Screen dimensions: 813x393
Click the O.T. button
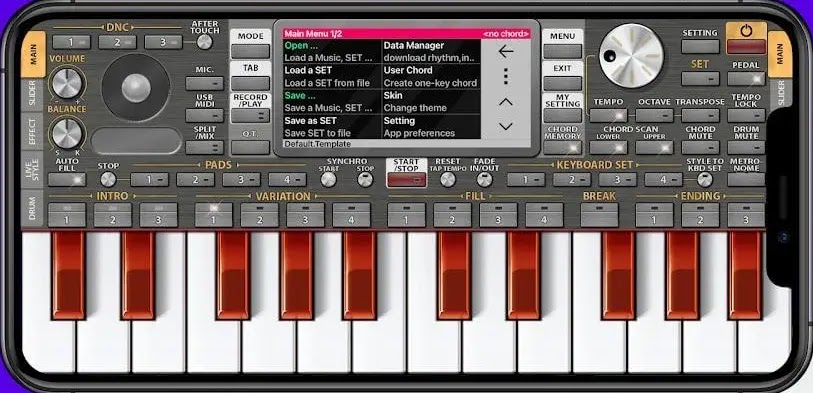tap(250, 147)
